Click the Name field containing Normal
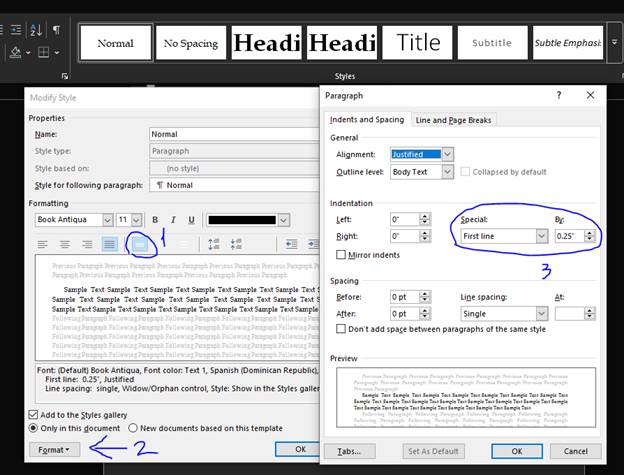624x475 pixels. pyautogui.click(x=232, y=134)
